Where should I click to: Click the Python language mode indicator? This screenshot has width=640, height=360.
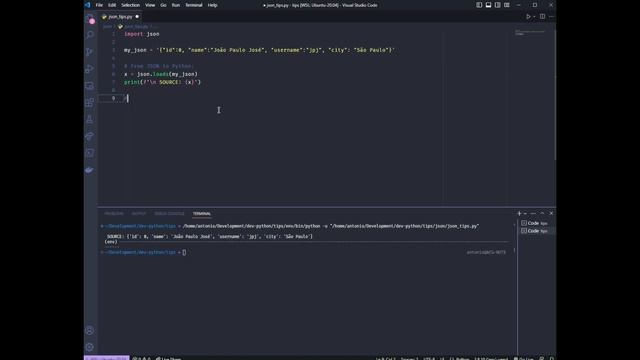click(x=460, y=358)
